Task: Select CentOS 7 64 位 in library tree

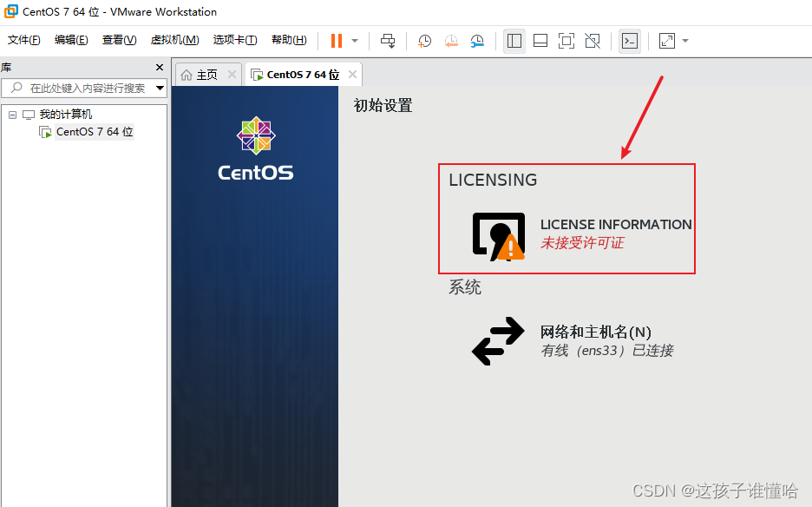Action: point(95,132)
